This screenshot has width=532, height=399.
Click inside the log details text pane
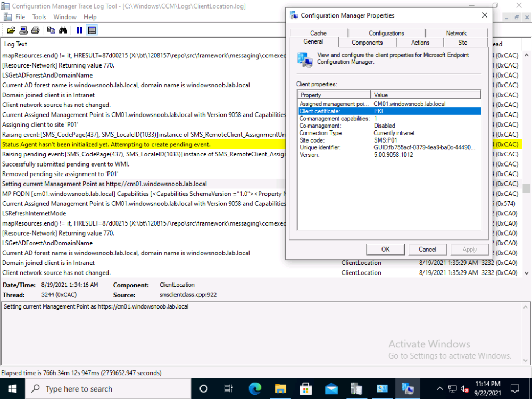261,334
